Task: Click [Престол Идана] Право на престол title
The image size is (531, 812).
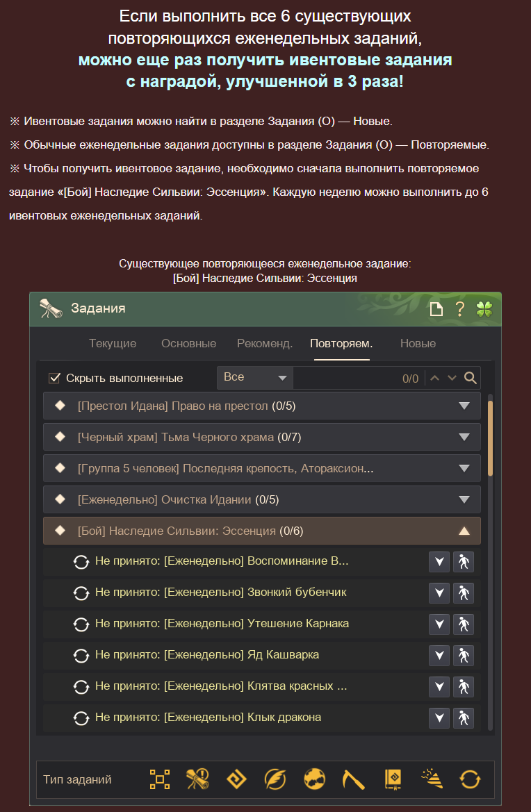Action: click(173, 406)
